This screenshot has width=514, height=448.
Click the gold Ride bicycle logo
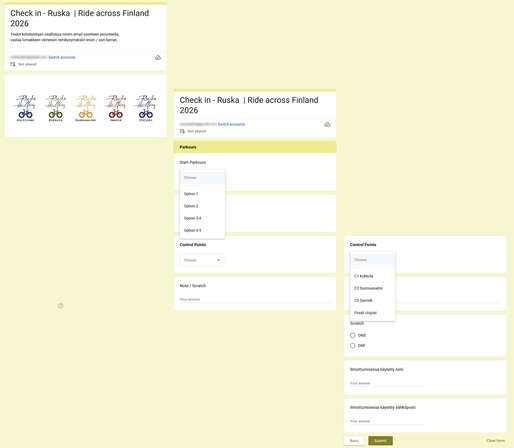click(86, 108)
